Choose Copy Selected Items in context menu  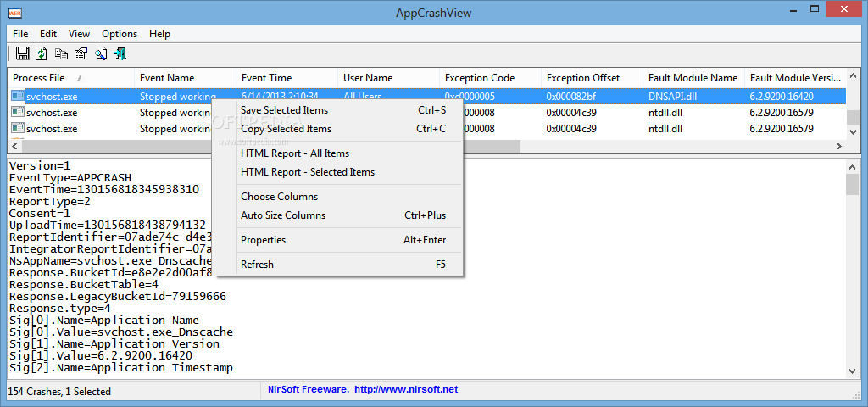pos(337,129)
